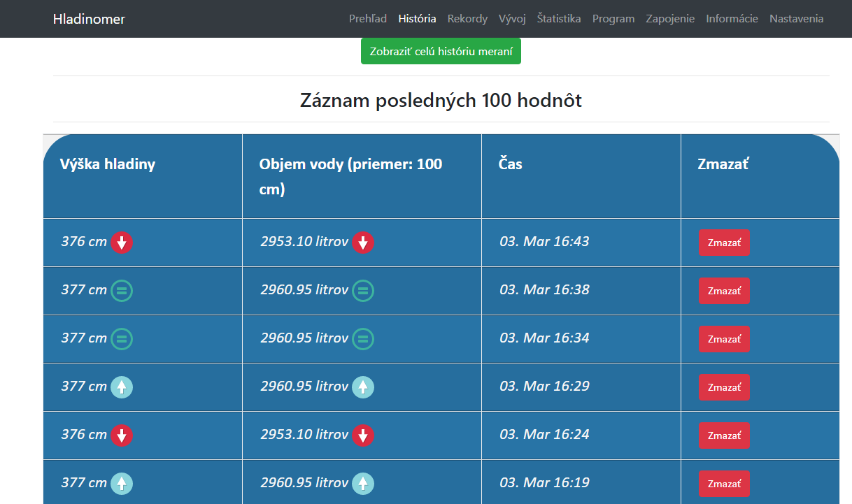The width and height of the screenshot is (852, 504).
Task: Open the Vývoj section
Action: tap(512, 19)
